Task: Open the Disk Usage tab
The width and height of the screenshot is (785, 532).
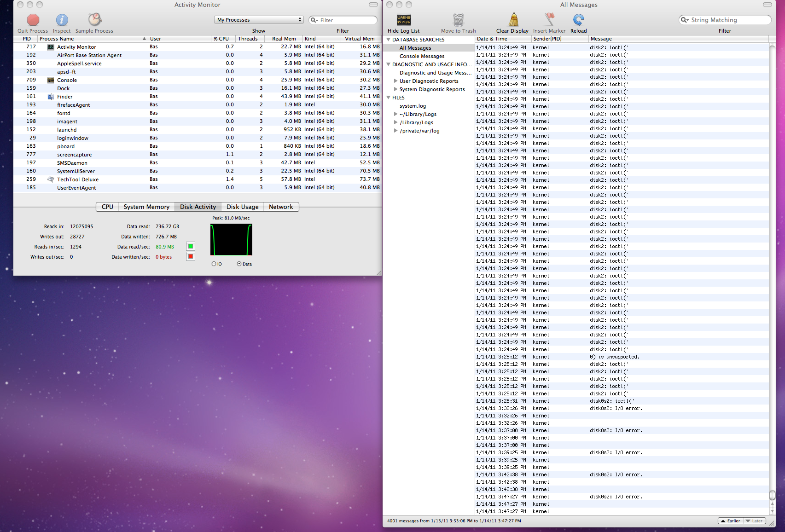Action: 243,207
